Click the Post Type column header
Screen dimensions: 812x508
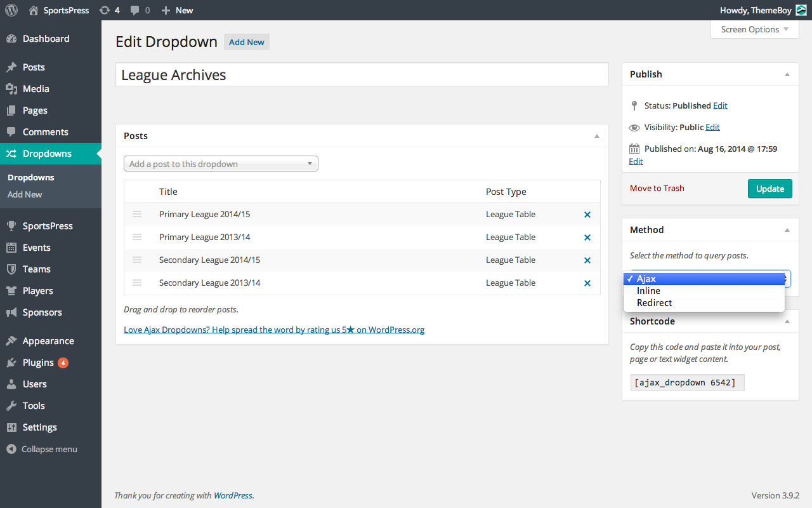coord(506,192)
